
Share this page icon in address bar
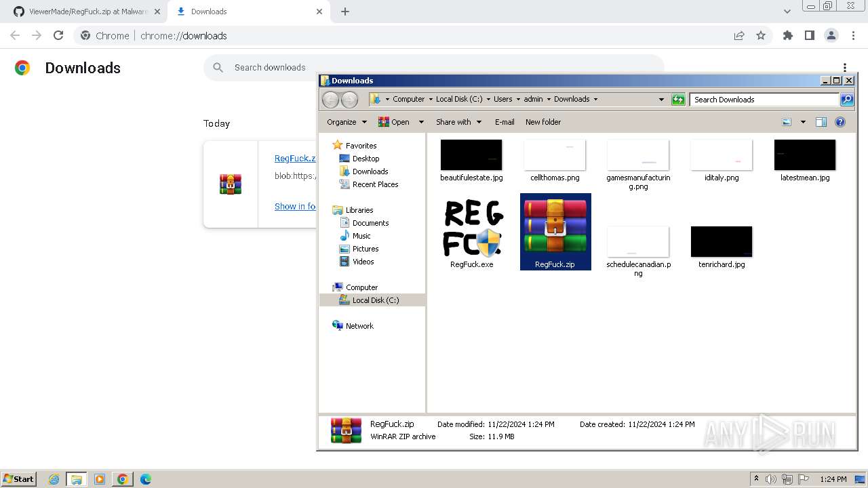739,35
